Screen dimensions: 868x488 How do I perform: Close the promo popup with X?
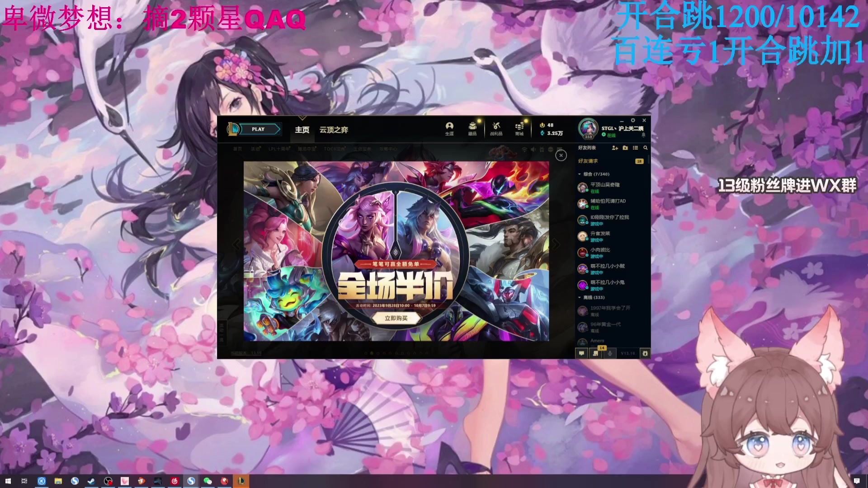561,155
